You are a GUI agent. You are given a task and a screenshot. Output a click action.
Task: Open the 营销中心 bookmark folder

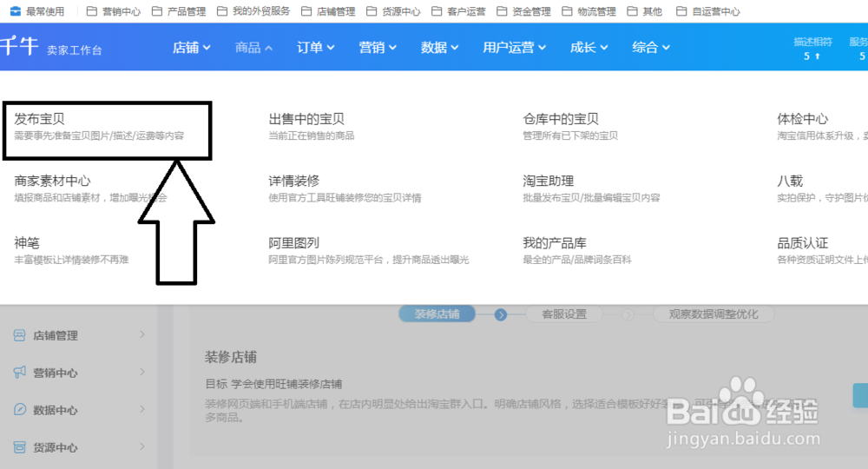114,11
